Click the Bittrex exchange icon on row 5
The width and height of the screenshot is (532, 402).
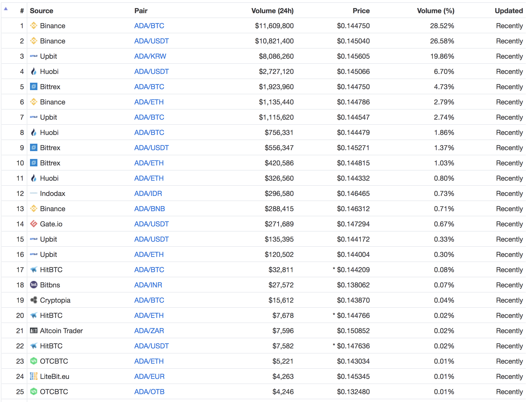click(34, 87)
